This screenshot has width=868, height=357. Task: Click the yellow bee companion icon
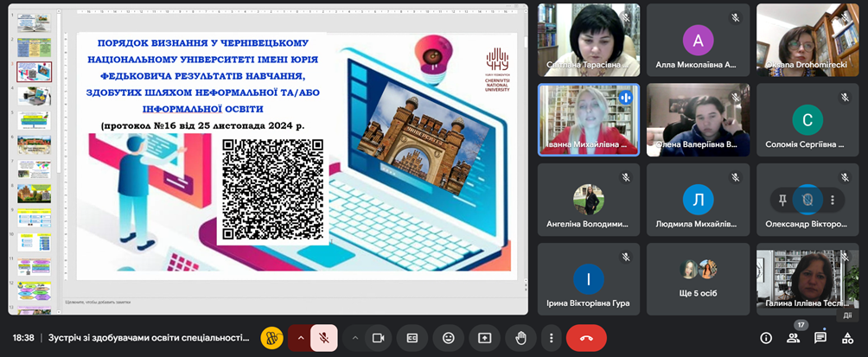(x=271, y=338)
